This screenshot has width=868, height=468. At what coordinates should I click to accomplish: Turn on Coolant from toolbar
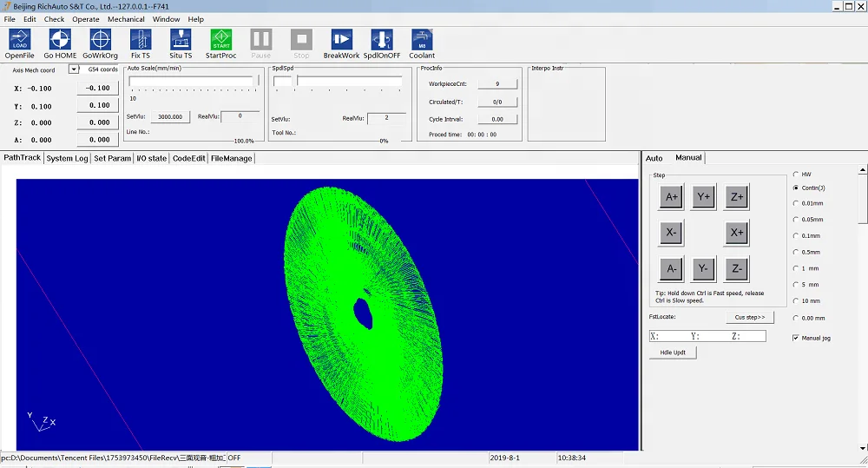click(x=422, y=40)
